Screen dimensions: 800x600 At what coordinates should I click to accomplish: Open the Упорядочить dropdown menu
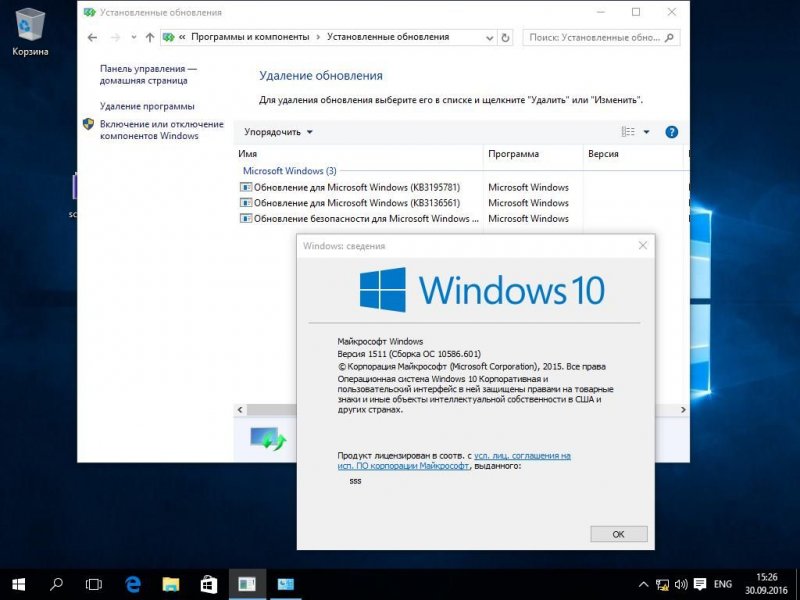tap(278, 132)
